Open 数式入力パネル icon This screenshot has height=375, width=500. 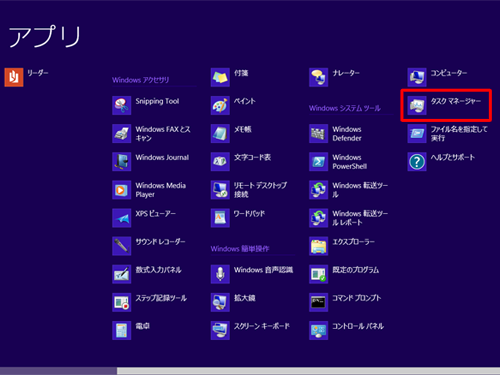[122, 274]
